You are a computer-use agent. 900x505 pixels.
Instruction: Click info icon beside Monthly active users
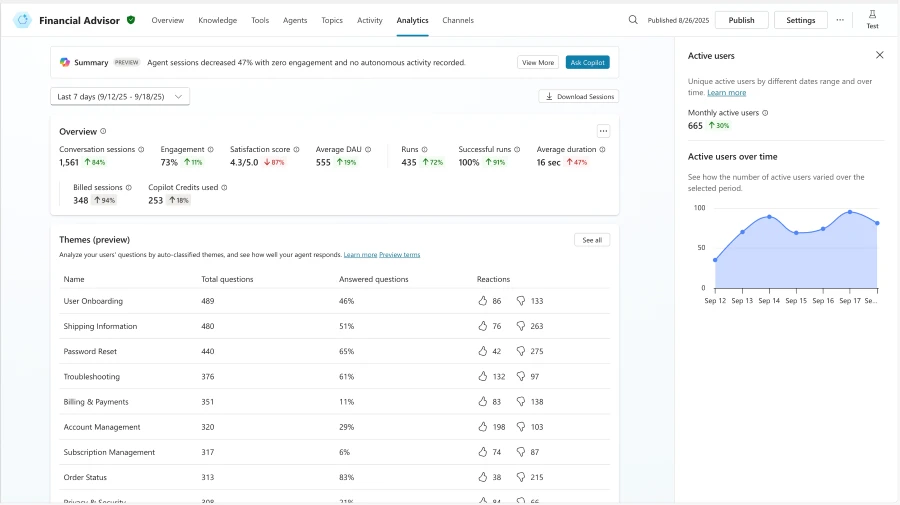point(766,113)
